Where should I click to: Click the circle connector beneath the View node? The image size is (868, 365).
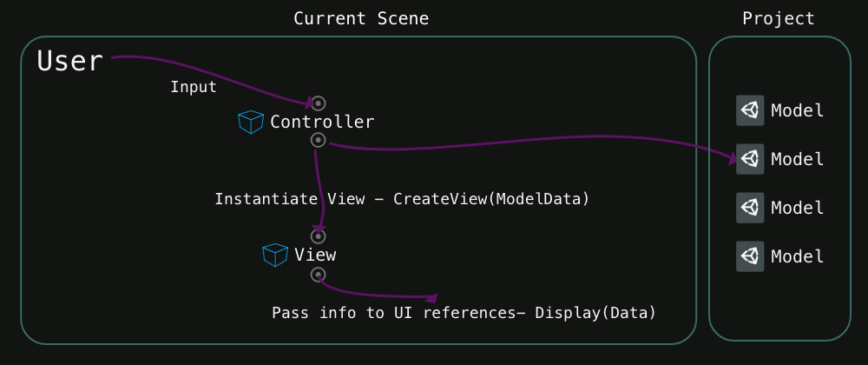tap(319, 275)
